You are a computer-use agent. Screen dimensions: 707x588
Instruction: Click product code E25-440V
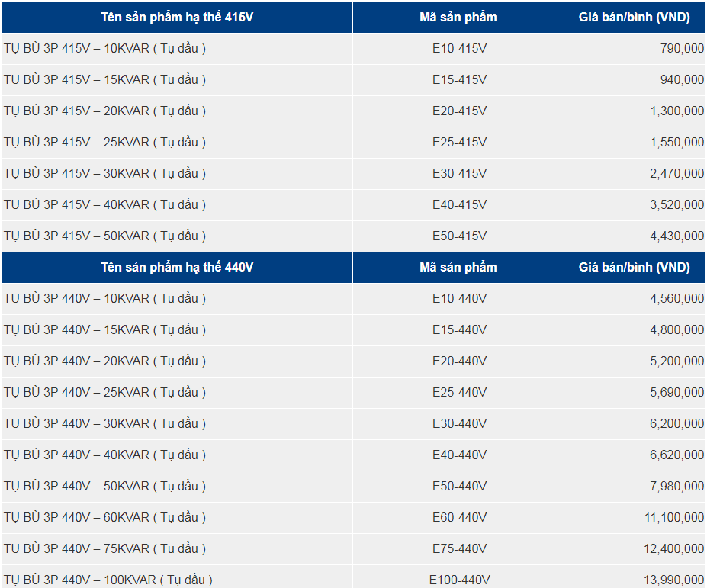pyautogui.click(x=459, y=392)
